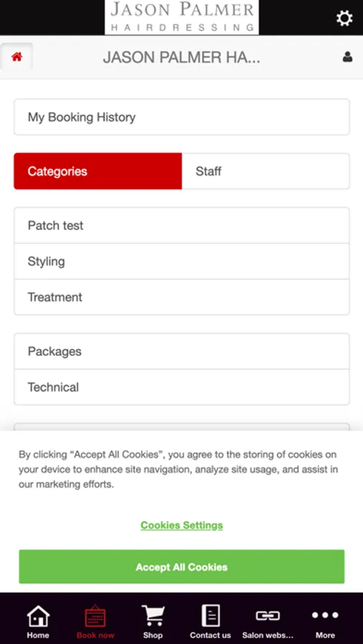This screenshot has height=644, width=363.
Task: Tap the red home icon tab
Action: (x=17, y=57)
